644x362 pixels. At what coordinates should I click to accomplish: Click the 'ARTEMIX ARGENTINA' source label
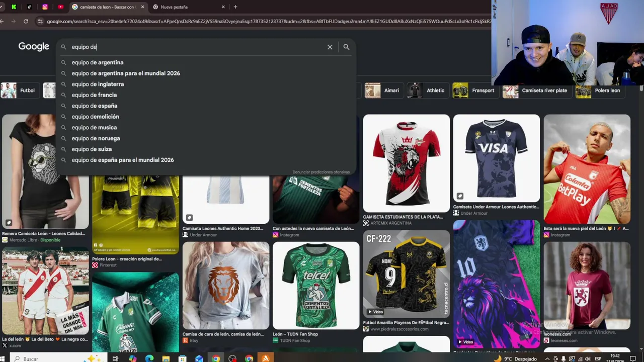tap(390, 223)
